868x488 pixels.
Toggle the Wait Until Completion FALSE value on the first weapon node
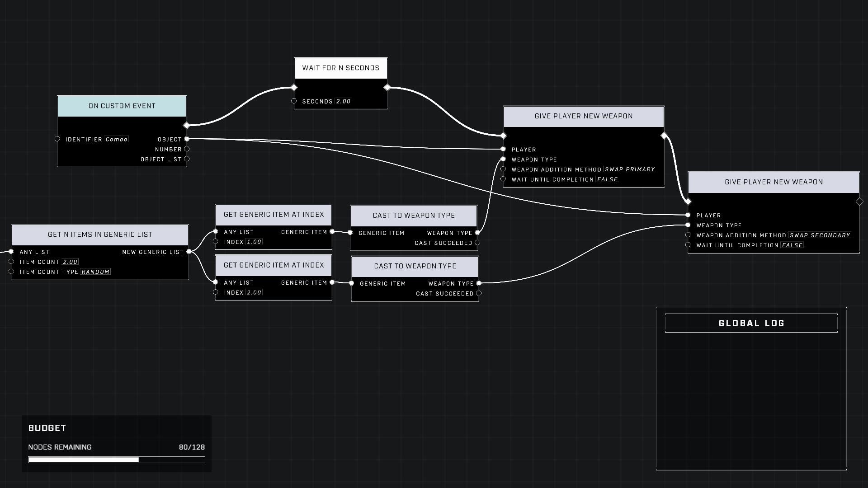click(x=607, y=179)
